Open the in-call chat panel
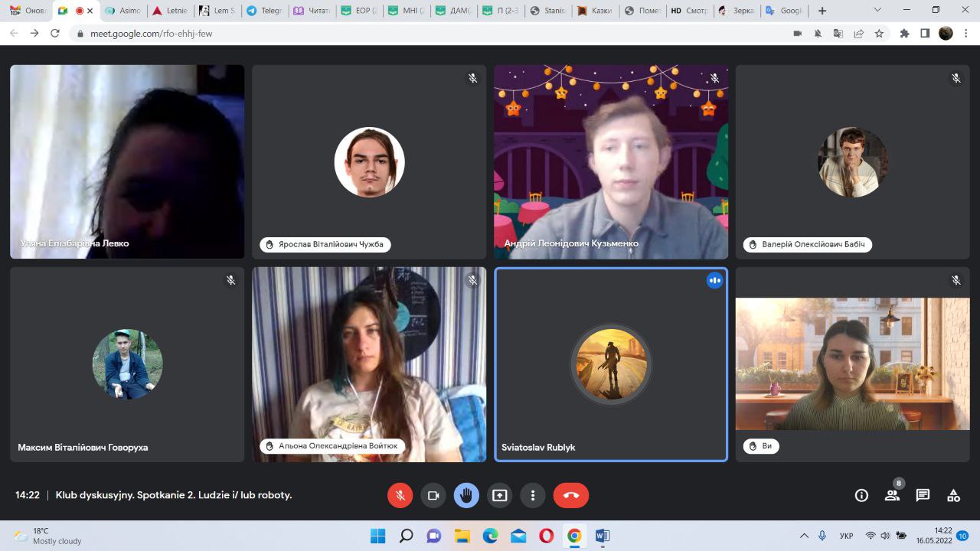The height and width of the screenshot is (551, 980). click(923, 495)
